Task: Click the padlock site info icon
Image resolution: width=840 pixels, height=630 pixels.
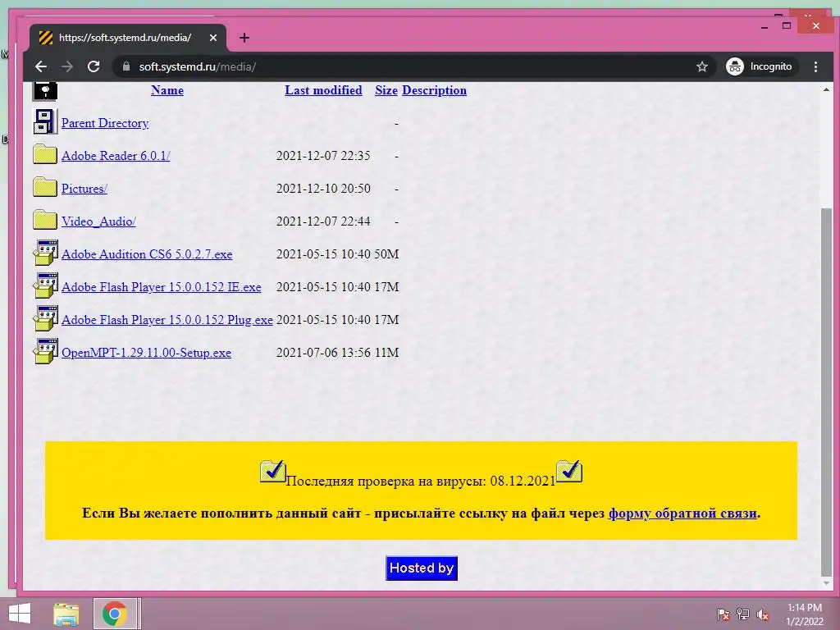Action: [126, 66]
